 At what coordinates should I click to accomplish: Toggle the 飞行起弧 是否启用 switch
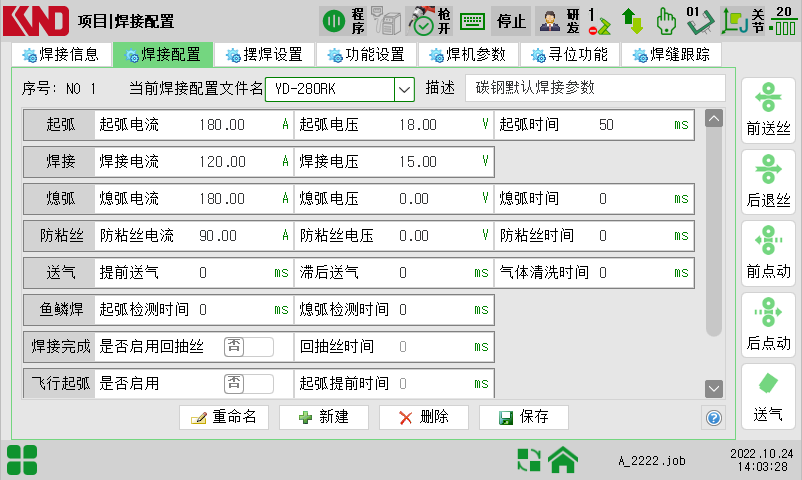point(249,383)
